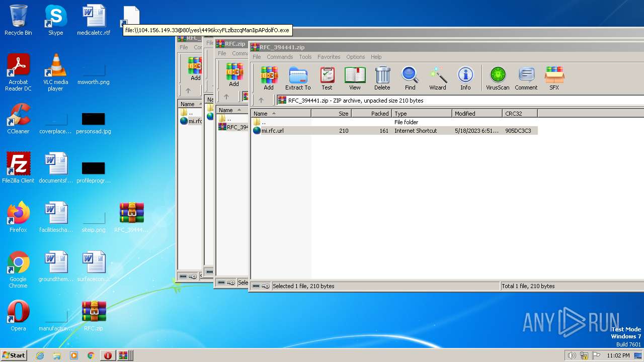Viewport: 644px width, 362px height.
Task: Go up one folder in RFC_394441.zip
Action: (x=261, y=100)
